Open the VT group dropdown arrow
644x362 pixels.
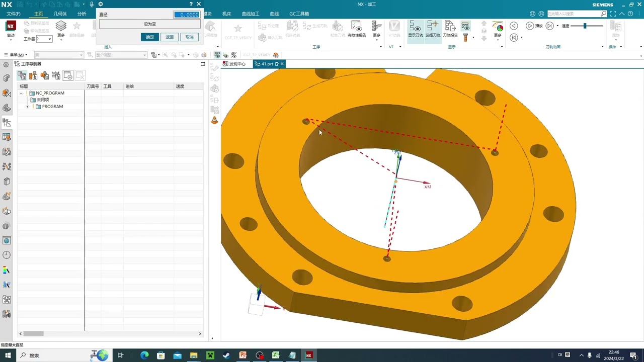click(401, 47)
